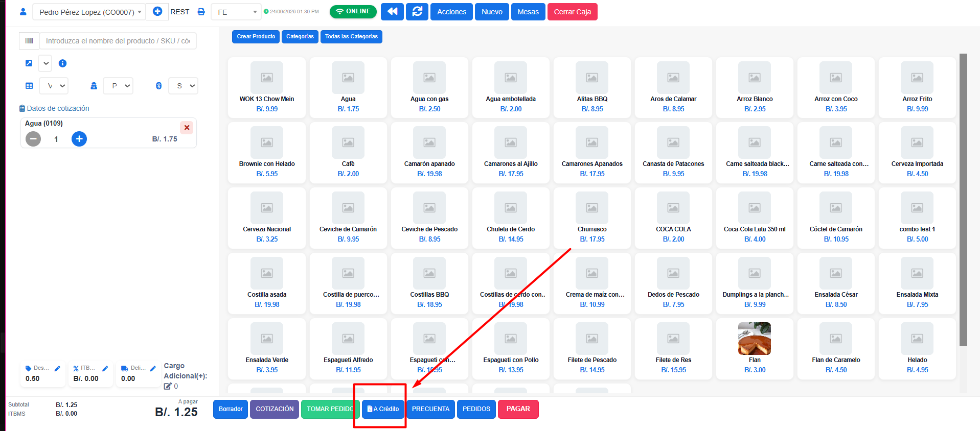Open the customer Pedro Pérez Lopez dropdown
The height and width of the screenshot is (431, 980).
click(x=89, y=12)
